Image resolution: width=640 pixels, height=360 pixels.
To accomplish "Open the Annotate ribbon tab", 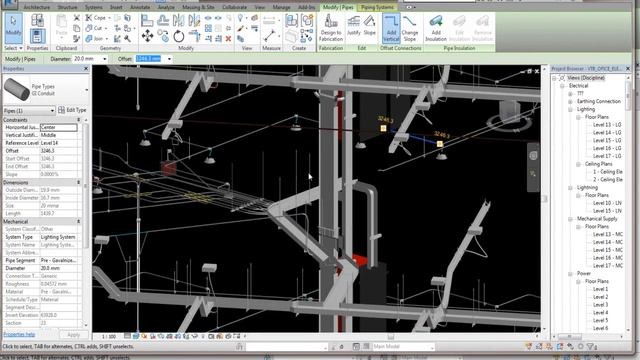I will tap(140, 7).
